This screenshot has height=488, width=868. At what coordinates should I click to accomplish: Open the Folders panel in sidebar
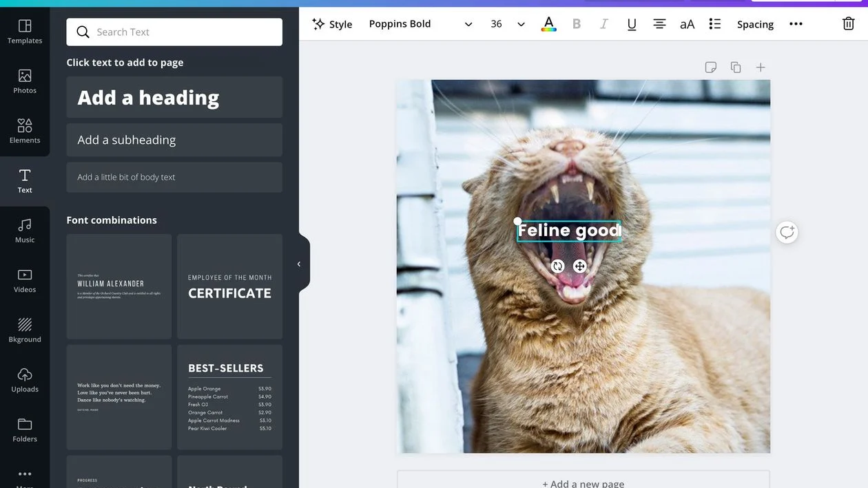pyautogui.click(x=25, y=429)
